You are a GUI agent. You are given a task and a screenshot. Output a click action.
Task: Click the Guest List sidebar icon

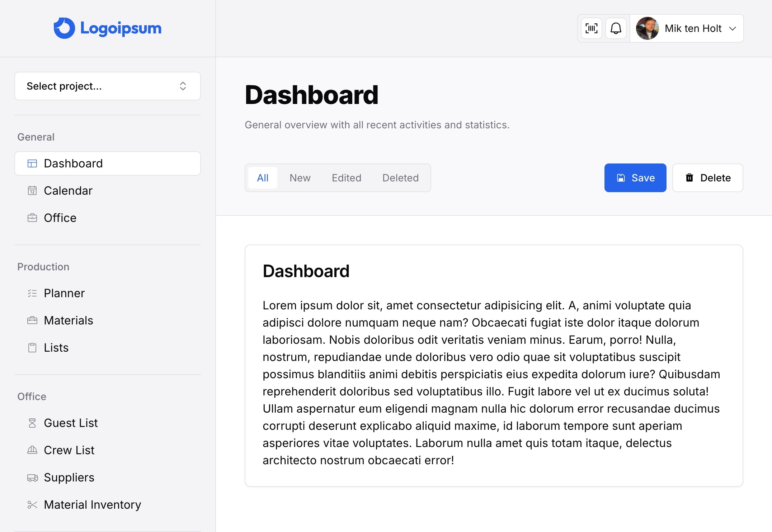[32, 422]
